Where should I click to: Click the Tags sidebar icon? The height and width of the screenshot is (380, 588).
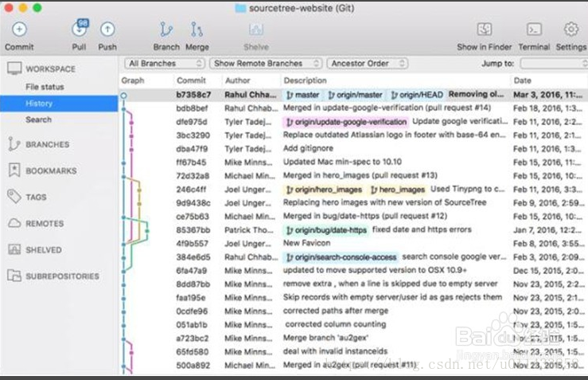[14, 197]
